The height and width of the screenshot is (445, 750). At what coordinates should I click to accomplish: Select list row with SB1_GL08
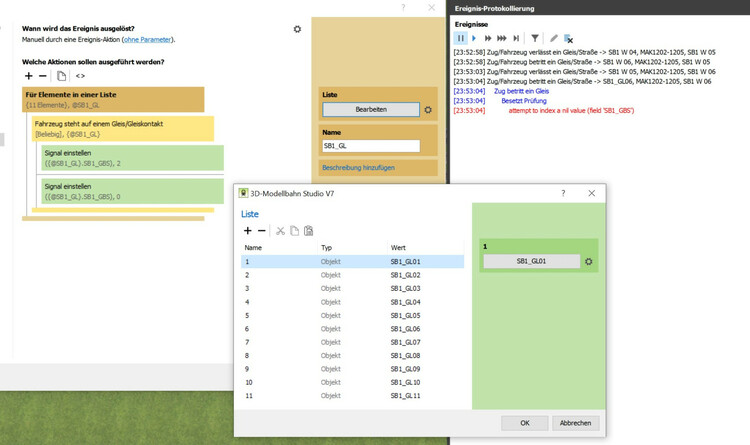[x=353, y=356]
